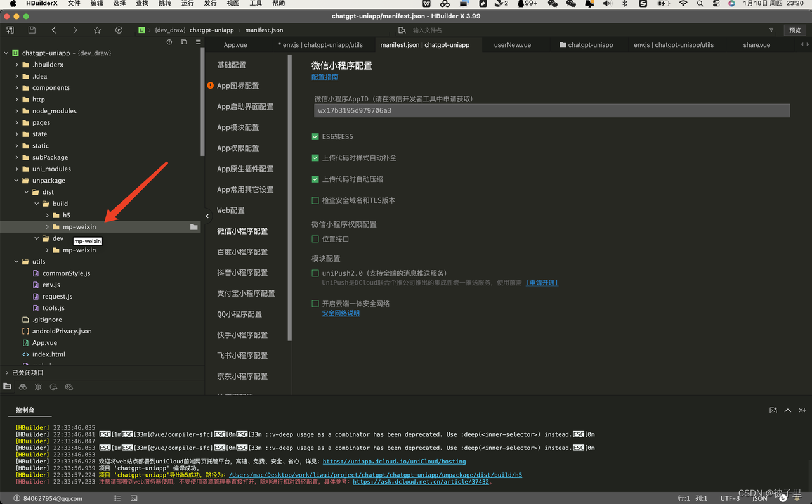Click the collapse-all icon above project tree
The image size is (812, 504).
(184, 42)
